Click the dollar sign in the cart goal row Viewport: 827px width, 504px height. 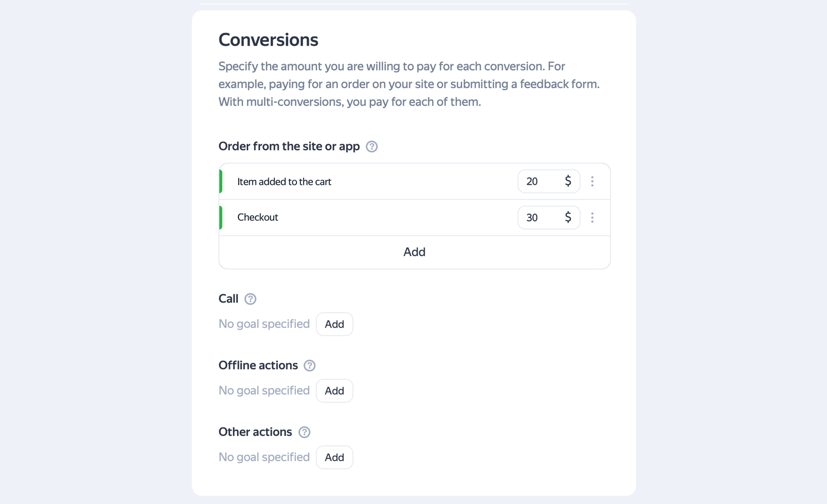(568, 181)
